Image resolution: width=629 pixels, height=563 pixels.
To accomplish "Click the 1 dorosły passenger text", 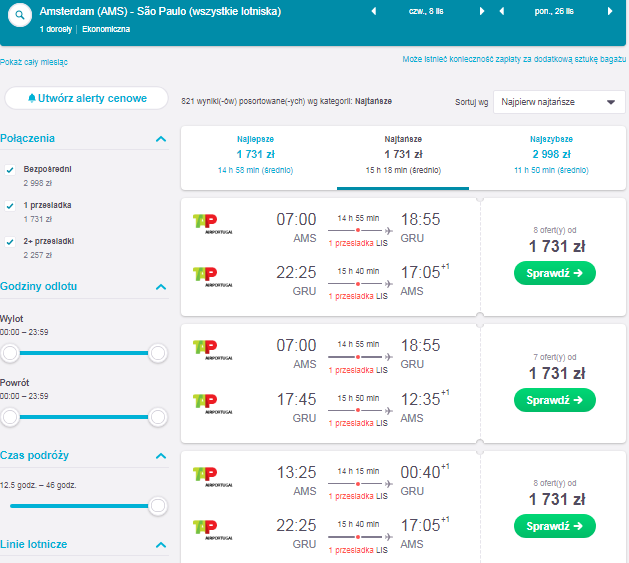I will coord(56,29).
